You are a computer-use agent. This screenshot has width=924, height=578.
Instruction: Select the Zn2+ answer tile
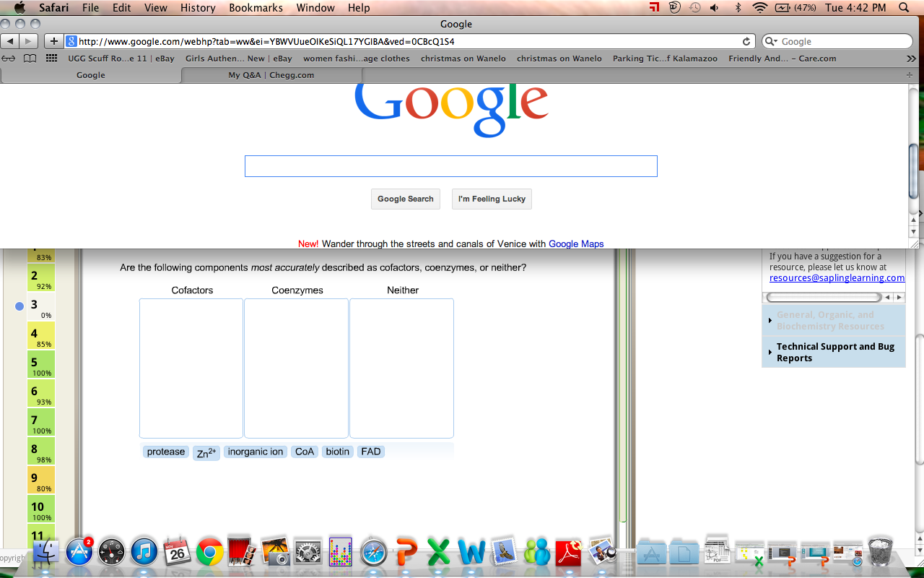(x=206, y=453)
